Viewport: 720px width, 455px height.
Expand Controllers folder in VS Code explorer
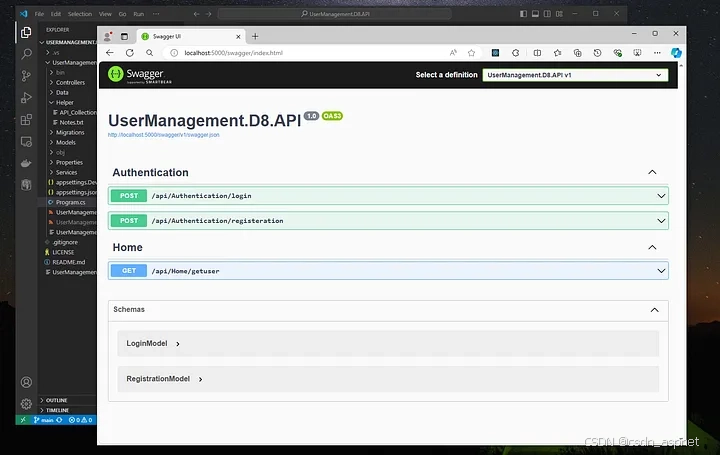[70, 83]
